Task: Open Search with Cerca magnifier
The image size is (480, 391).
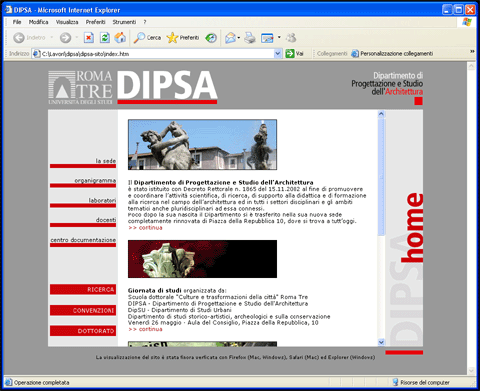Action: point(147,38)
